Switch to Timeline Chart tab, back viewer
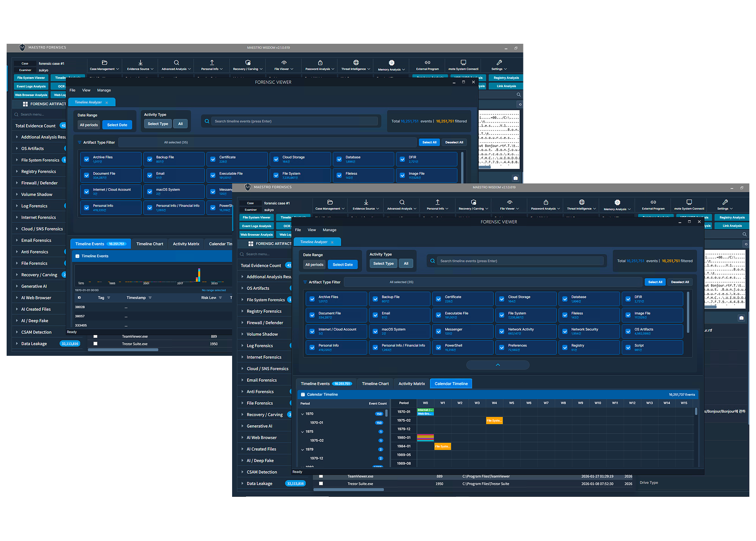Screen dimensions: 756x541 point(150,244)
